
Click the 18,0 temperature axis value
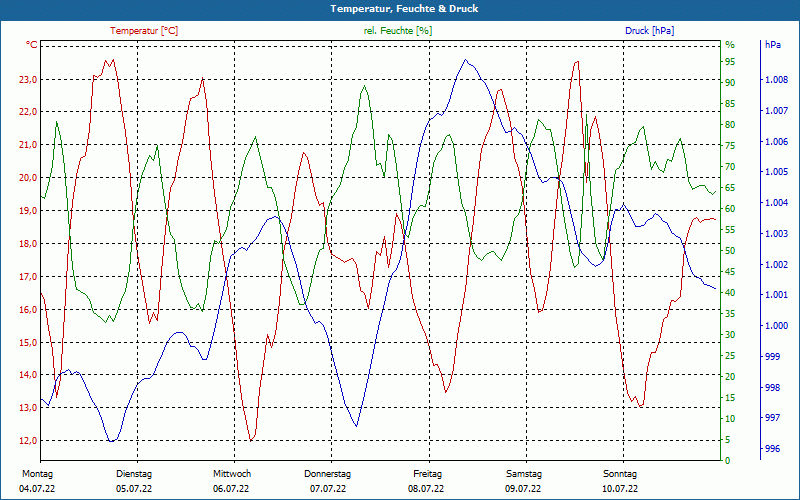28,243
